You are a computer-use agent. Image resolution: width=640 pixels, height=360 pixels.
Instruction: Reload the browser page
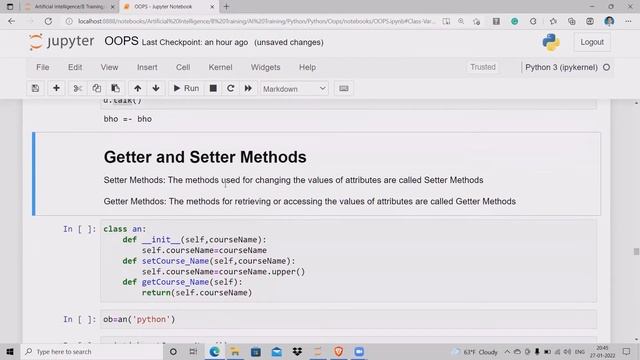[x=48, y=21]
